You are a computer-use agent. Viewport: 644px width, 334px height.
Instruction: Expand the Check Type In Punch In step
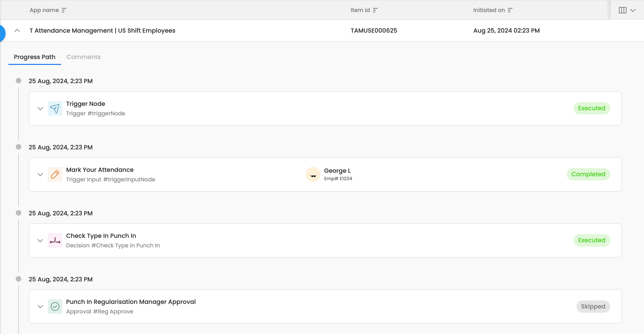tap(40, 241)
